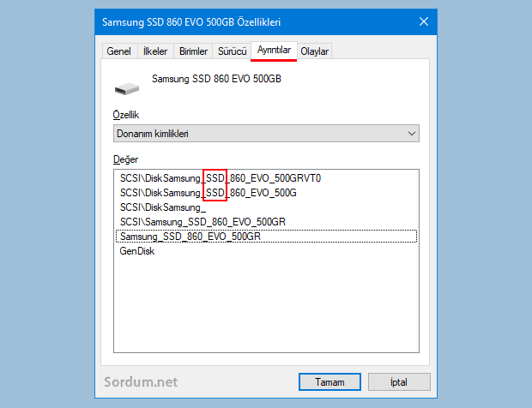Click the İptal button
The width and height of the screenshot is (532, 408).
[x=399, y=382]
